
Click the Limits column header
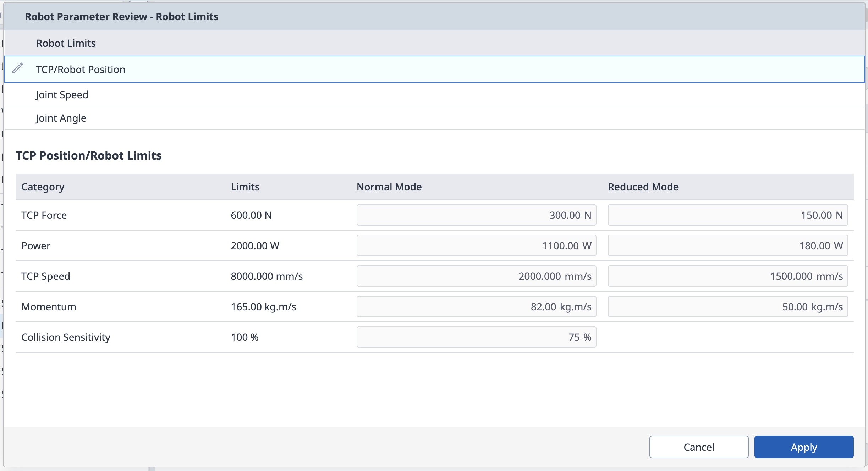(245, 187)
